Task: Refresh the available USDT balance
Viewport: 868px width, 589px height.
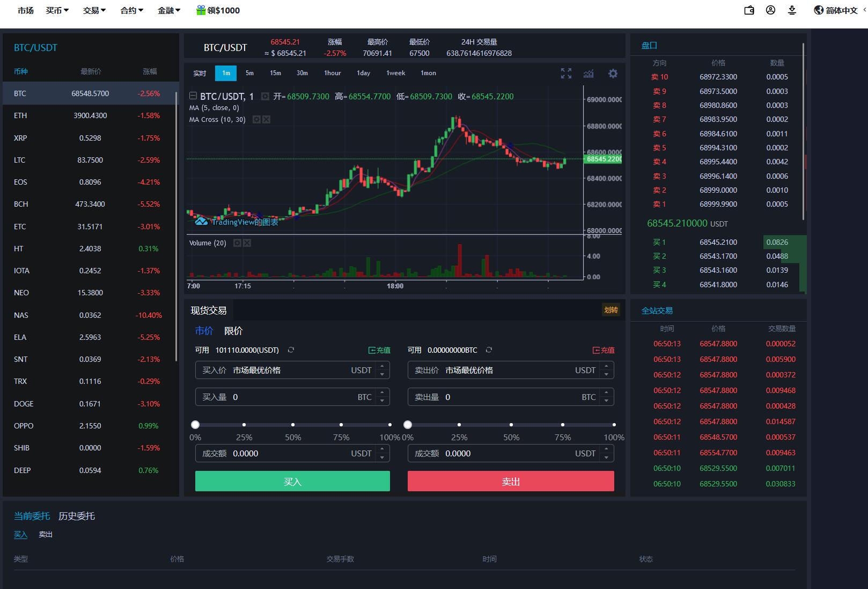Action: (291, 350)
